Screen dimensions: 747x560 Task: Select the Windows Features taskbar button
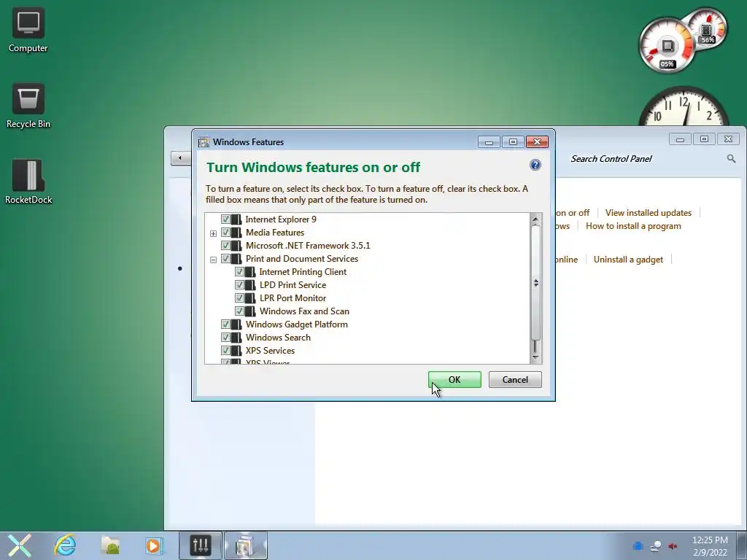coord(245,545)
